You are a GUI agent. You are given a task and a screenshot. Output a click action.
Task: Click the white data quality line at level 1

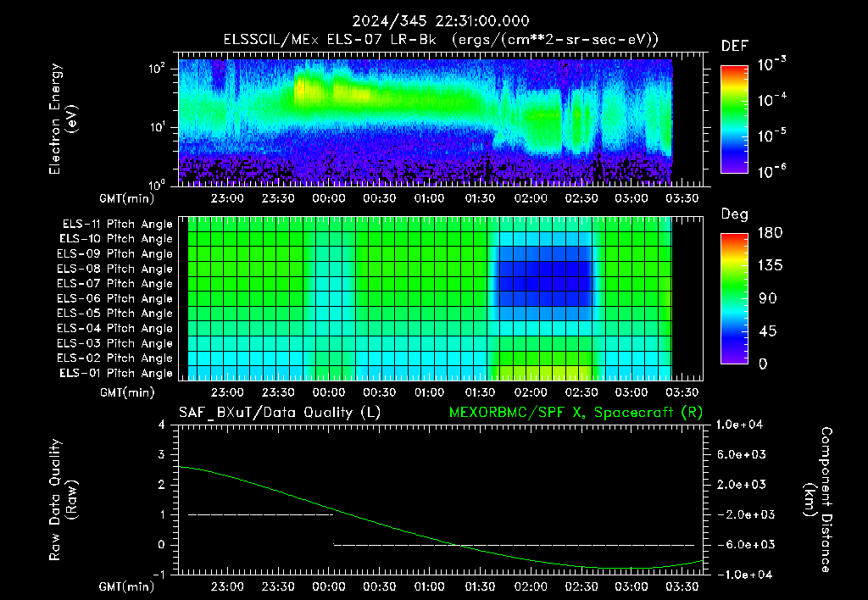(261, 514)
